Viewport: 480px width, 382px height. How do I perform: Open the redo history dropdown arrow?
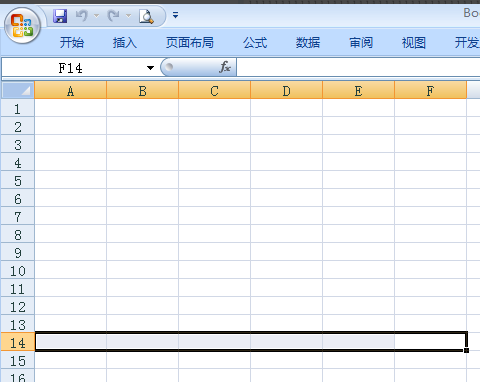tap(128, 16)
